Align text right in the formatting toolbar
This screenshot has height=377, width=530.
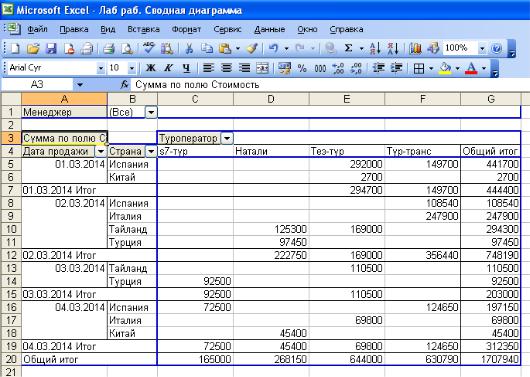pyautogui.click(x=244, y=68)
